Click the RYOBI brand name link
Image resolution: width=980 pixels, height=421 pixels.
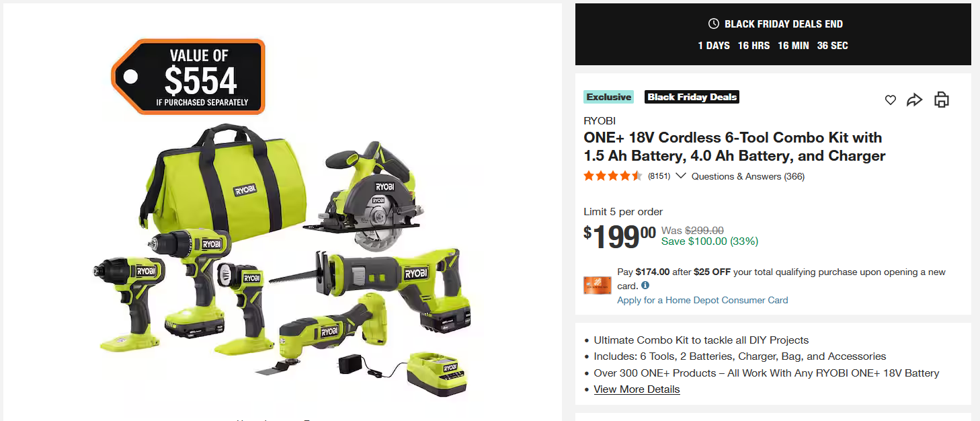tap(600, 121)
